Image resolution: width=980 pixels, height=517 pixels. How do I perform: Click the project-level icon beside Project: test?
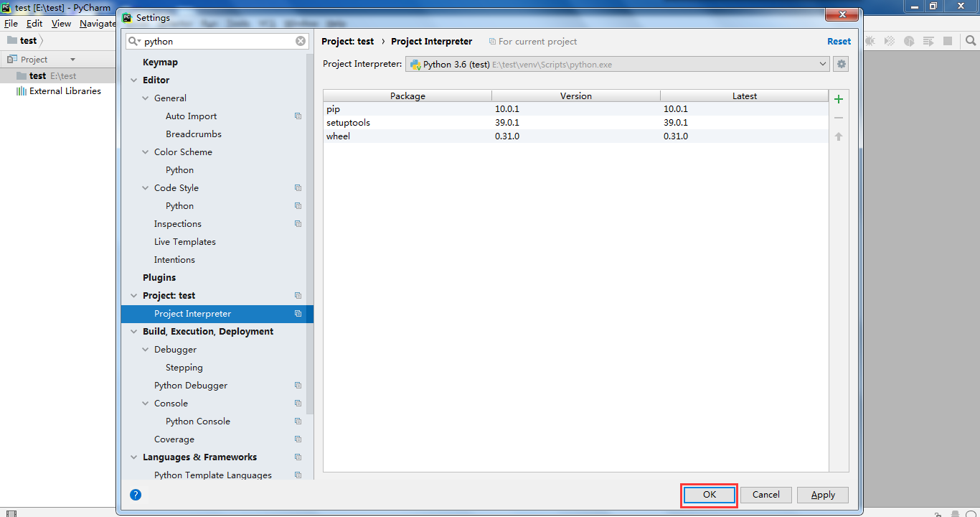pyautogui.click(x=298, y=296)
